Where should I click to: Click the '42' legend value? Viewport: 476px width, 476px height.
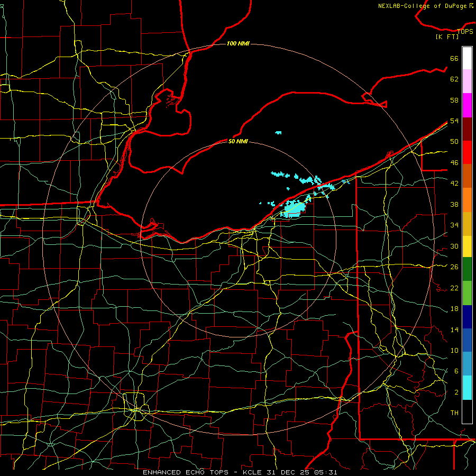454,183
